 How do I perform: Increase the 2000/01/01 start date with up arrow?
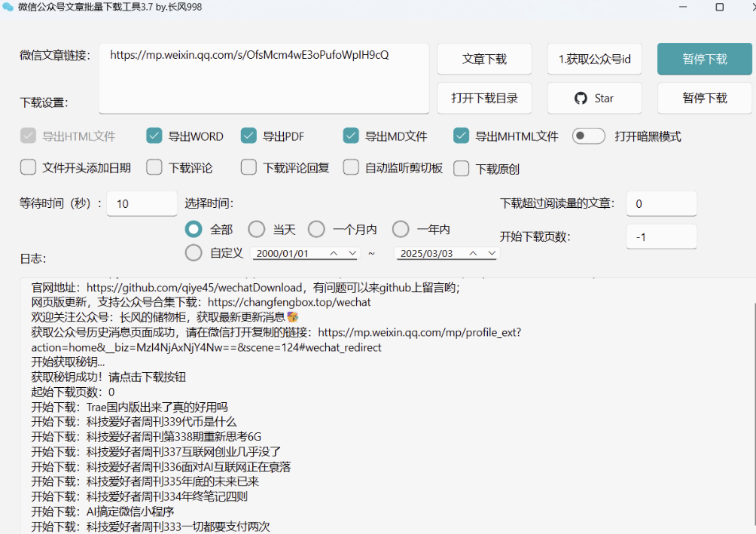pos(333,253)
